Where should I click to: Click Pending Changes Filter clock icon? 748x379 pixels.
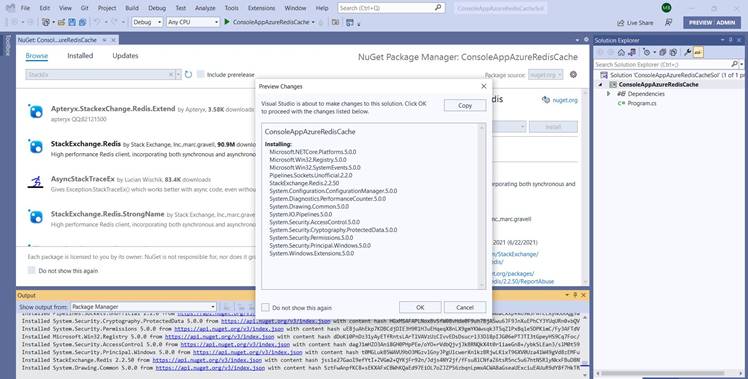(x=646, y=52)
